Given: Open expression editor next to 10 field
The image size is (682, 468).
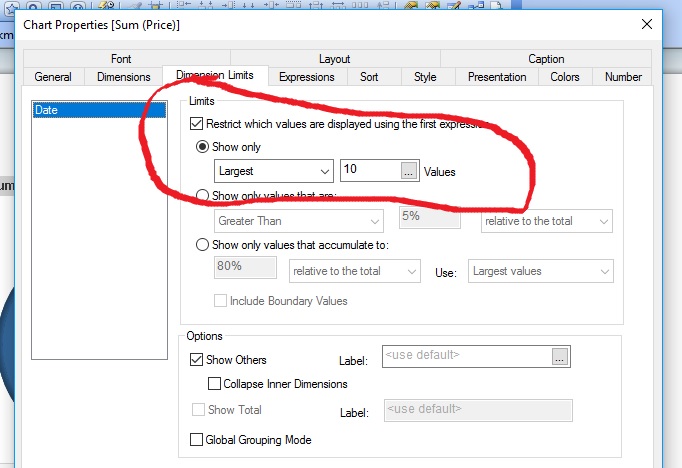Looking at the screenshot, I should click(x=408, y=171).
